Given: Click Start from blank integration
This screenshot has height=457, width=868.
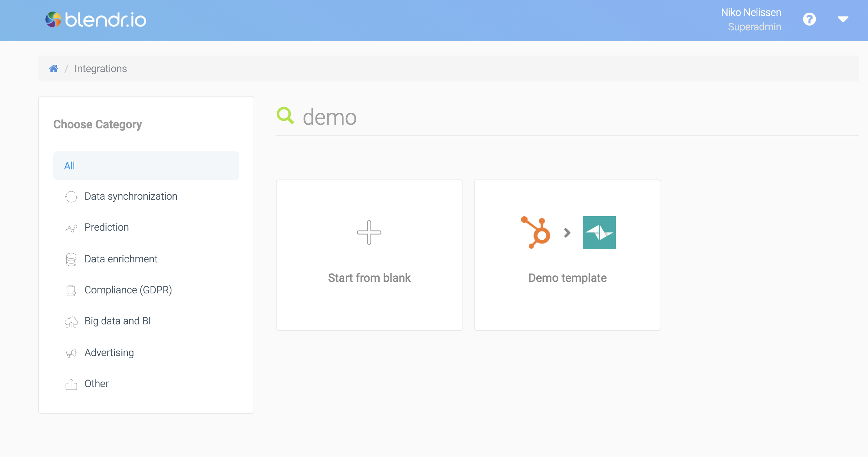Looking at the screenshot, I should tap(369, 255).
